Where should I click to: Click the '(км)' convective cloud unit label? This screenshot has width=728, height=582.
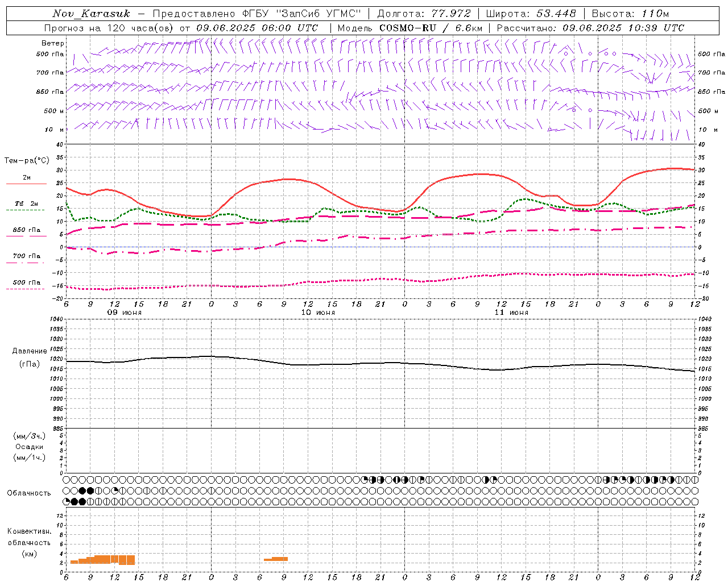(29, 554)
